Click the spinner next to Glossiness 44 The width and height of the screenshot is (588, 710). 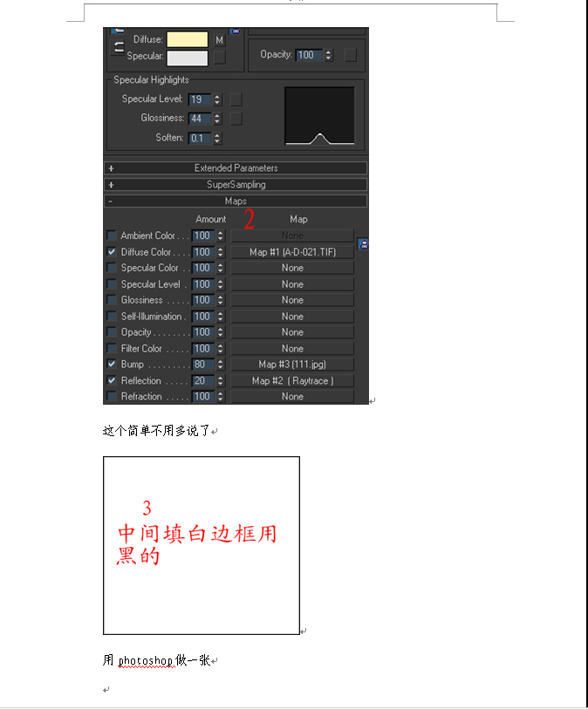217,118
